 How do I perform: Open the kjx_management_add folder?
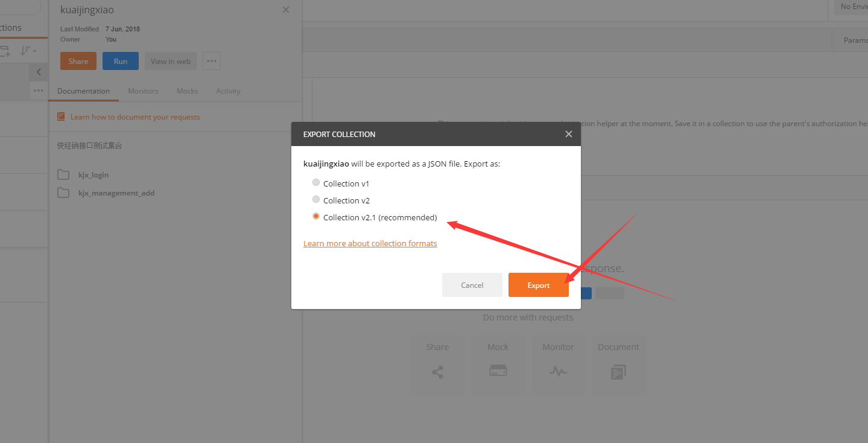tap(116, 193)
